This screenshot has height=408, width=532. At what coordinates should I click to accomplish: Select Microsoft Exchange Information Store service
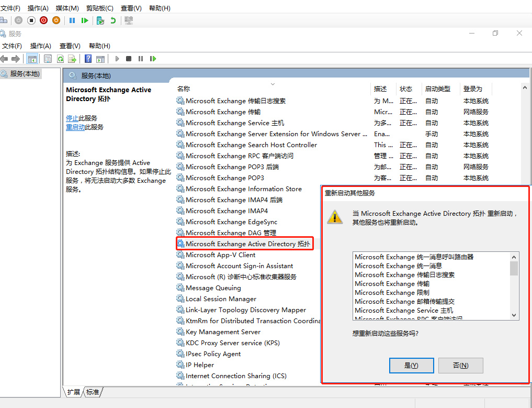pos(244,189)
